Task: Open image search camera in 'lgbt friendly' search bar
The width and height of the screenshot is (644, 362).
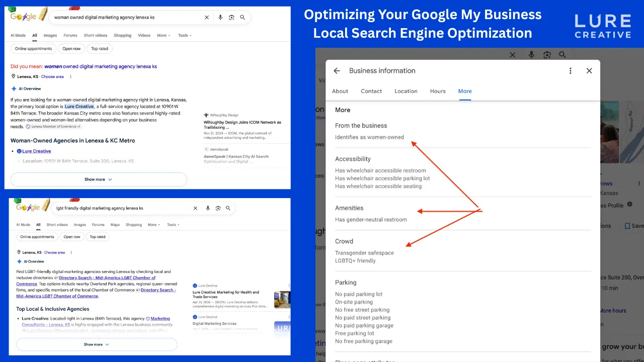Action: tap(218, 208)
